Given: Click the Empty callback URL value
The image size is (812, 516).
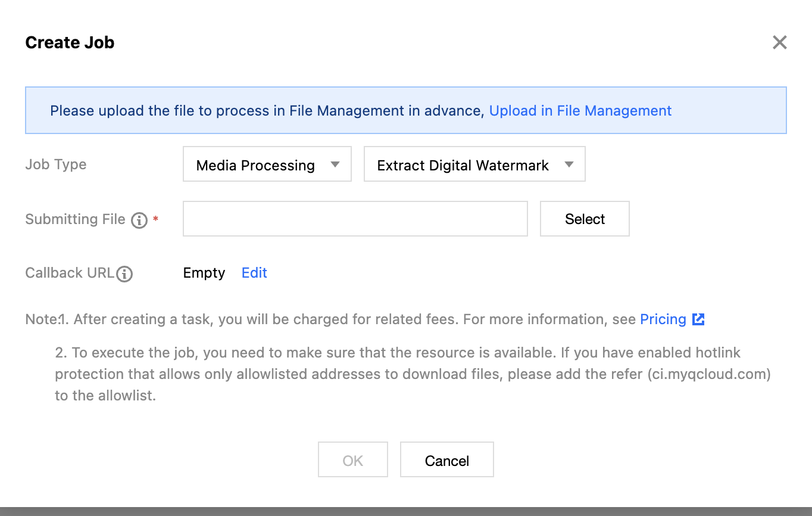Looking at the screenshot, I should (x=204, y=273).
